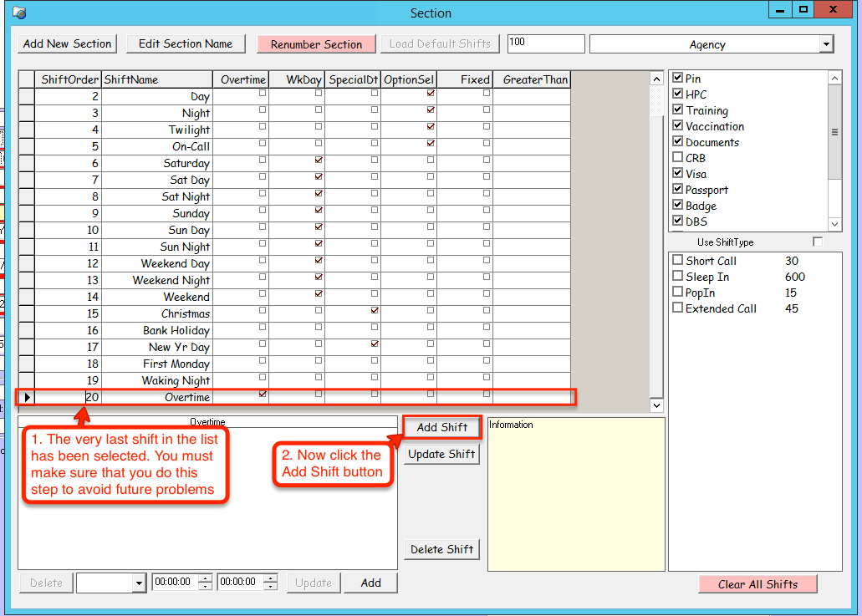Click the row selector arrow for Overtime
Screen dimensions: 862x616
(27, 397)
